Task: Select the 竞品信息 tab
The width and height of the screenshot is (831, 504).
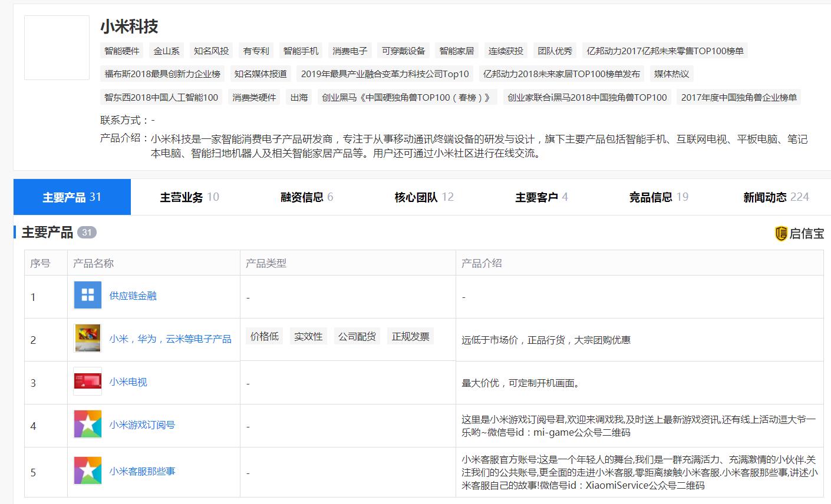Action: click(x=658, y=197)
